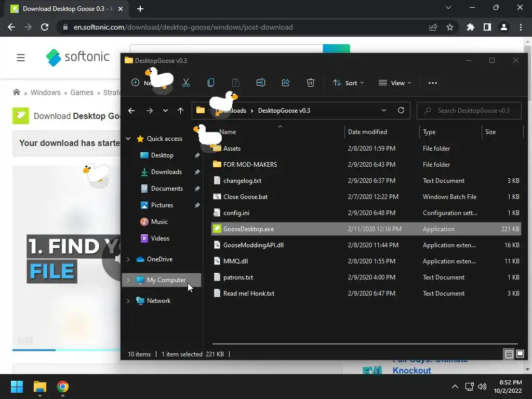Go forward in File Explorer
The width and height of the screenshot is (532, 399).
(x=149, y=111)
